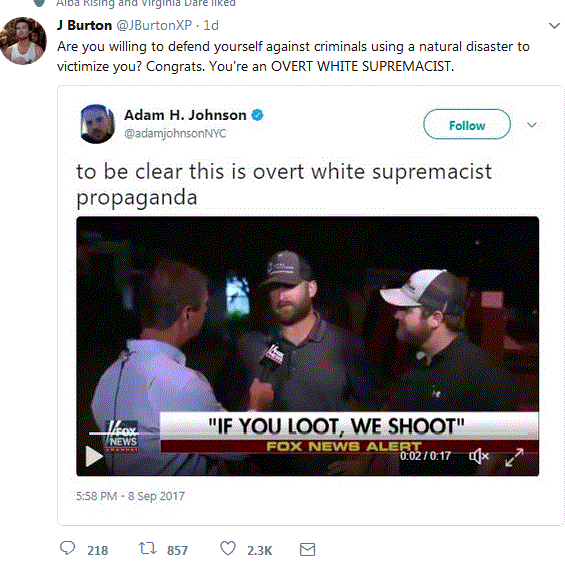The width and height of the screenshot is (565, 565).
Task: Click the 1d tweet time link
Action: click(211, 25)
